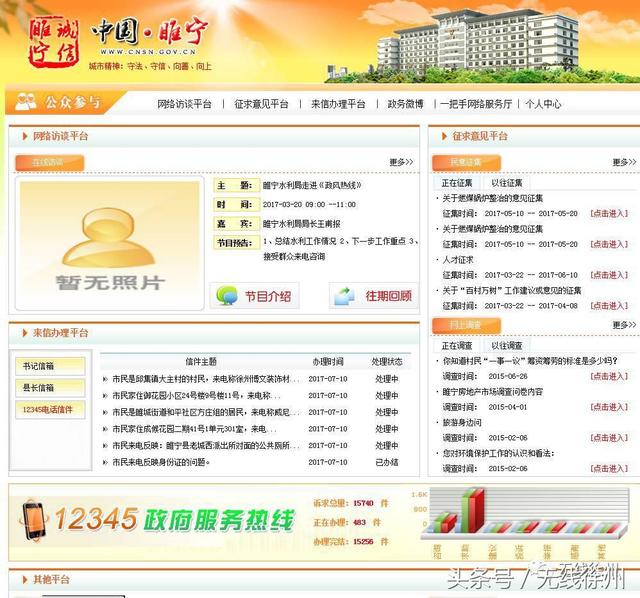
Task: Open letter 市民来电反映身份证的问题
Action: (161, 462)
